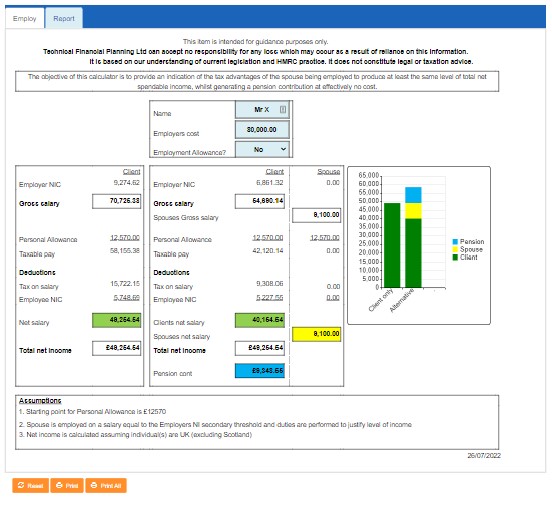Click the green Client legend square
The image size is (552, 510).
click(455, 257)
